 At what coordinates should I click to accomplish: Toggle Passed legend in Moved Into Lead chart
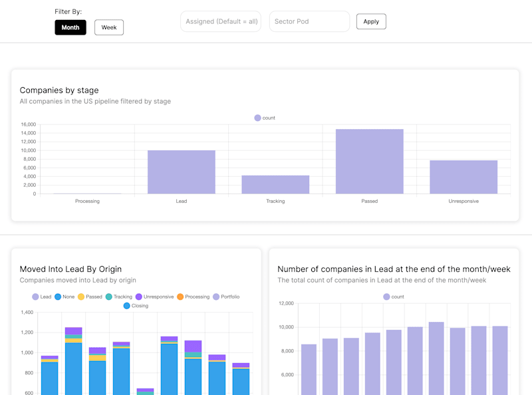pyautogui.click(x=90, y=297)
